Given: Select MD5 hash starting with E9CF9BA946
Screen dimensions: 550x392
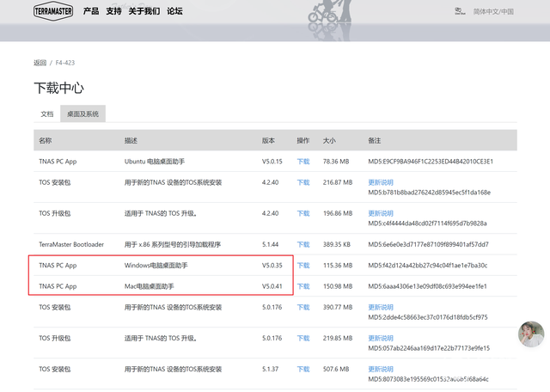Looking at the screenshot, I should click(x=431, y=162).
